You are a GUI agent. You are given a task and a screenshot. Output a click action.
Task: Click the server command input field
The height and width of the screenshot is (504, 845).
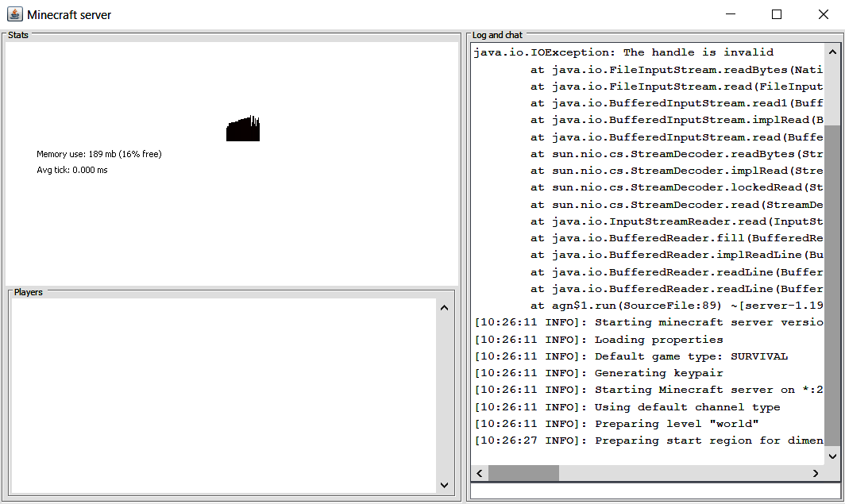click(x=655, y=491)
